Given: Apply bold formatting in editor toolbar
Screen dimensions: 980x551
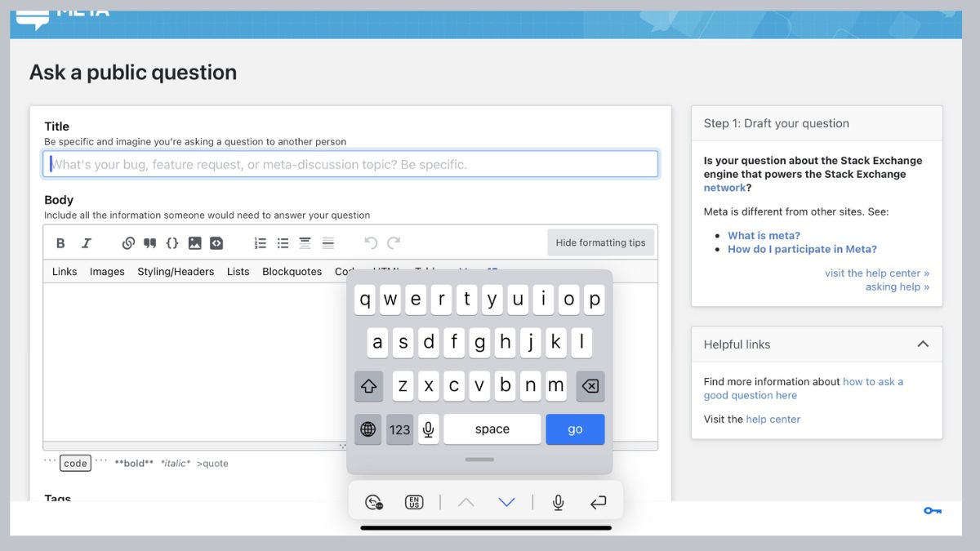Looking at the screenshot, I should 60,243.
